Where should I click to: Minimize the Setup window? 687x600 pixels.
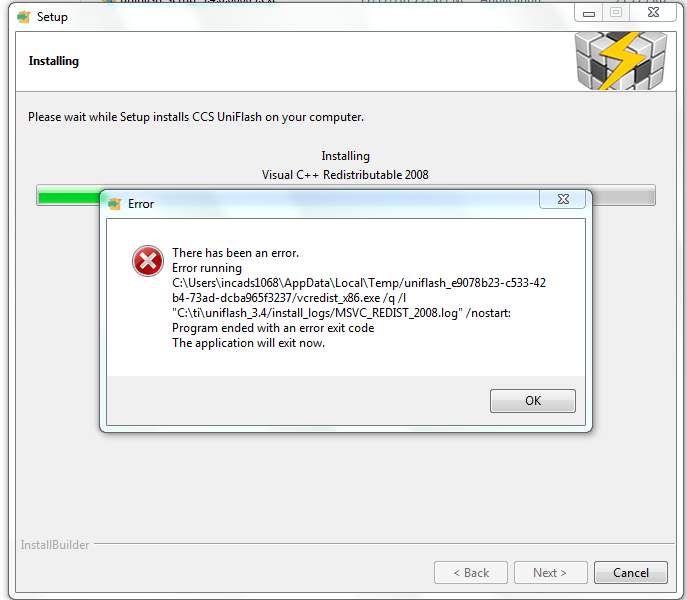point(588,13)
